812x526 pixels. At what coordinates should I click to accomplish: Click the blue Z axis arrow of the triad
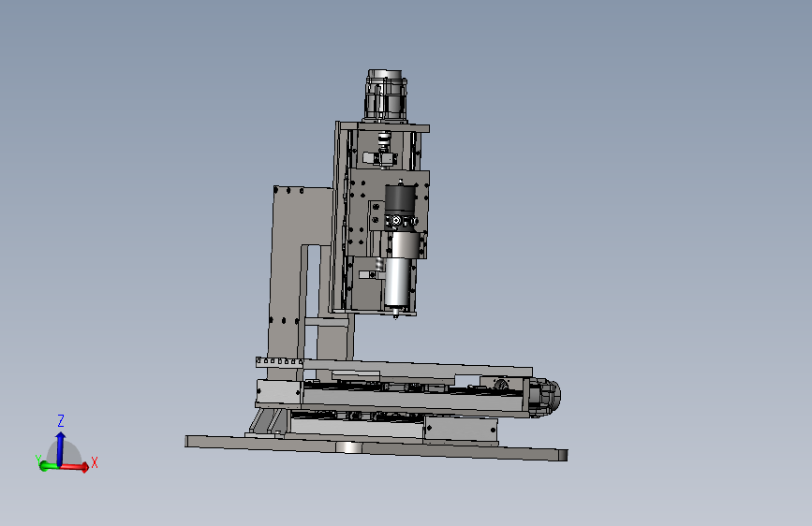tap(60, 447)
